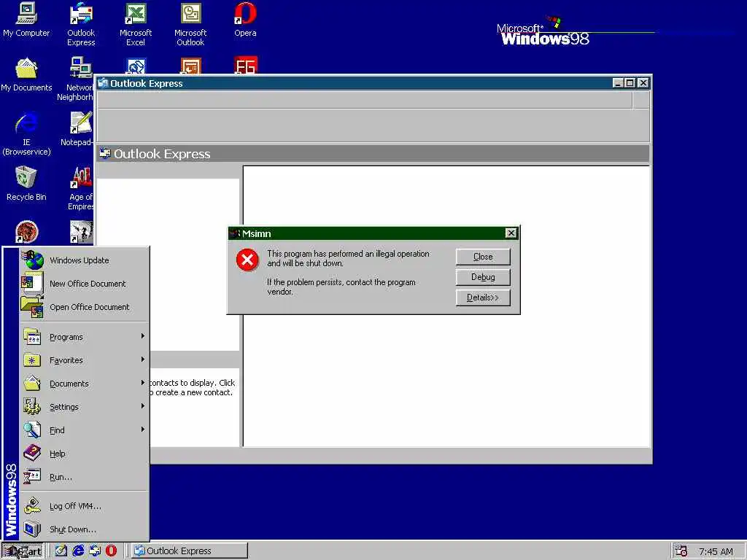Click the "contact the program vendor" text
The image size is (747, 560).
click(341, 287)
